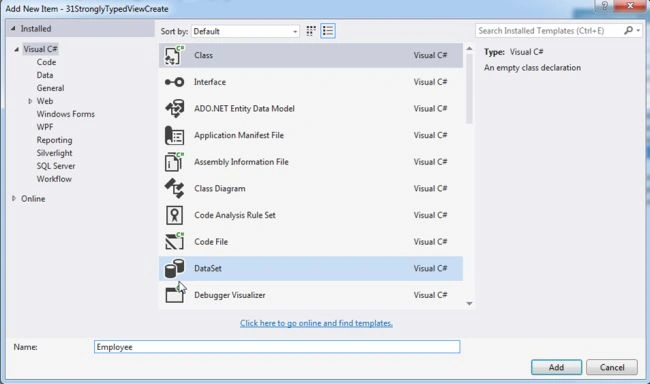Expand the Online section
The image size is (650, 384).
click(x=14, y=199)
